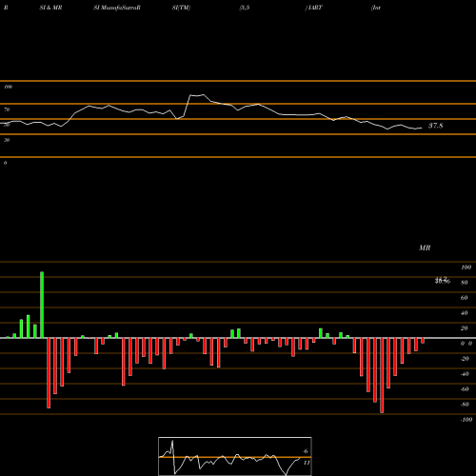Click the -100 label on MR axis
This screenshot has width=476, height=476.
466,420
